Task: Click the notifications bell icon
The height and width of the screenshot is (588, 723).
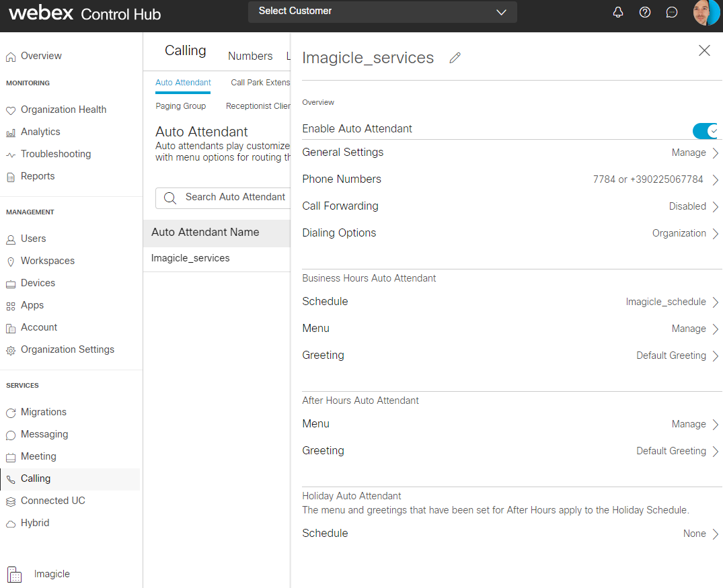Action: click(x=618, y=13)
